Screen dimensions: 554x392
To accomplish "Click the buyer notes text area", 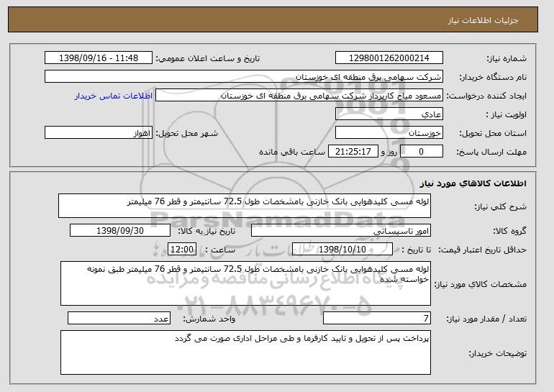I will 245,352.
